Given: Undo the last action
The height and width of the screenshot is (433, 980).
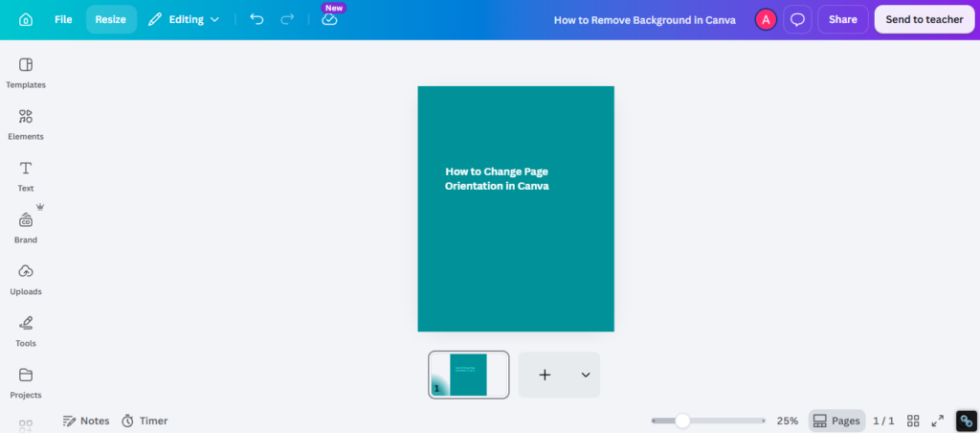Looking at the screenshot, I should pos(256,19).
